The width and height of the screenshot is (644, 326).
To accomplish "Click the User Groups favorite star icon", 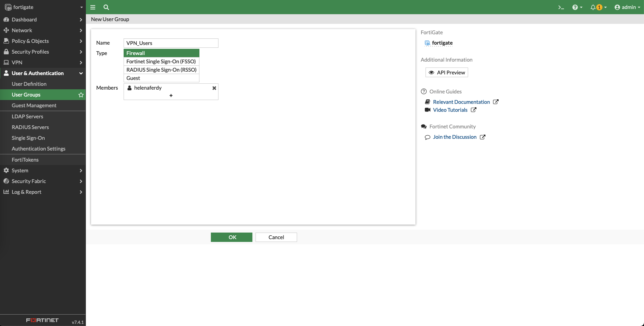I will 81,95.
